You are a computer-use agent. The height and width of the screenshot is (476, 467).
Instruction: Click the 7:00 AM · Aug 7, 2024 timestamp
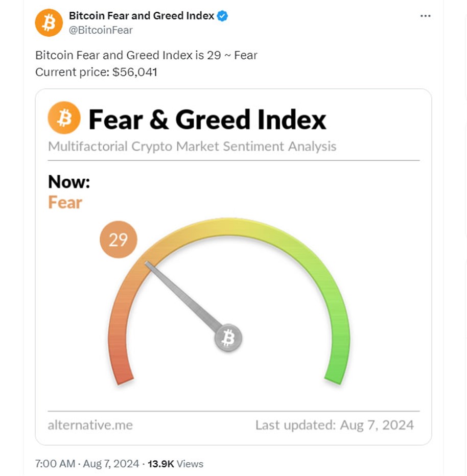point(87,464)
